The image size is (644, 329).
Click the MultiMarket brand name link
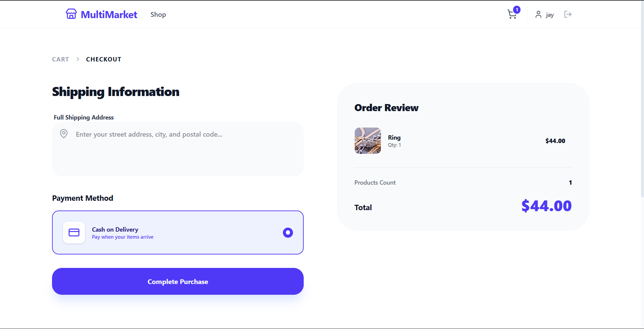pos(109,14)
